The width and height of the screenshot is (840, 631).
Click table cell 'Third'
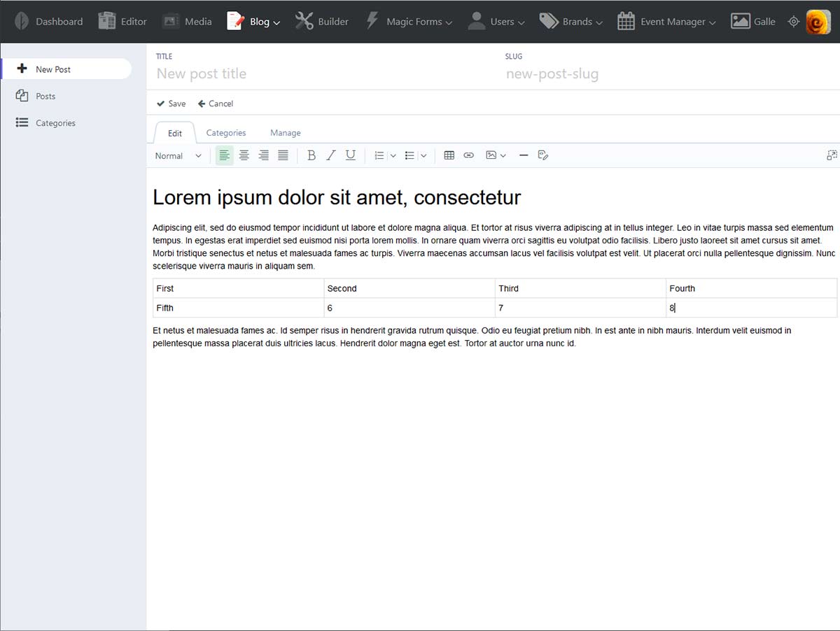(580, 288)
